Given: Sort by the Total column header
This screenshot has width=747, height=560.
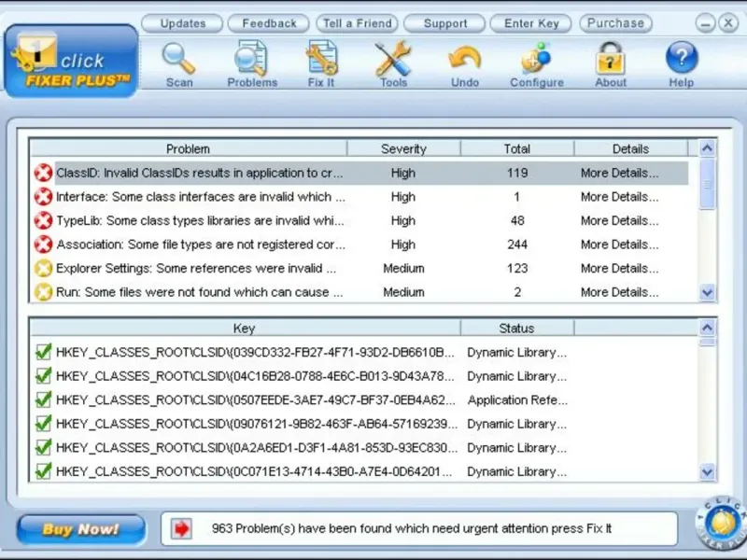Looking at the screenshot, I should (x=517, y=149).
